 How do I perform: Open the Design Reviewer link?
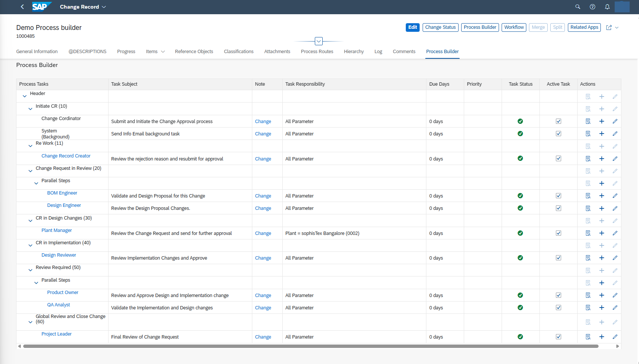[x=59, y=255]
